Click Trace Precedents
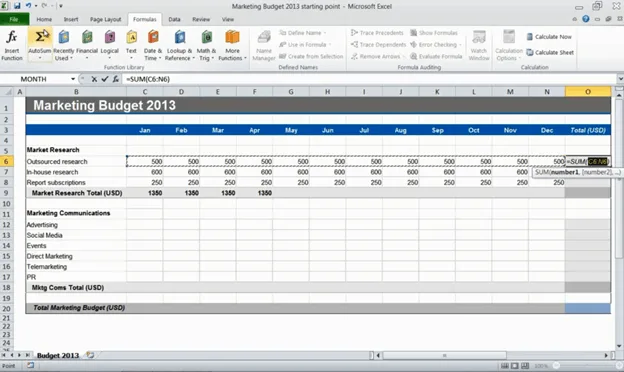This screenshot has height=372, width=624. click(377, 33)
